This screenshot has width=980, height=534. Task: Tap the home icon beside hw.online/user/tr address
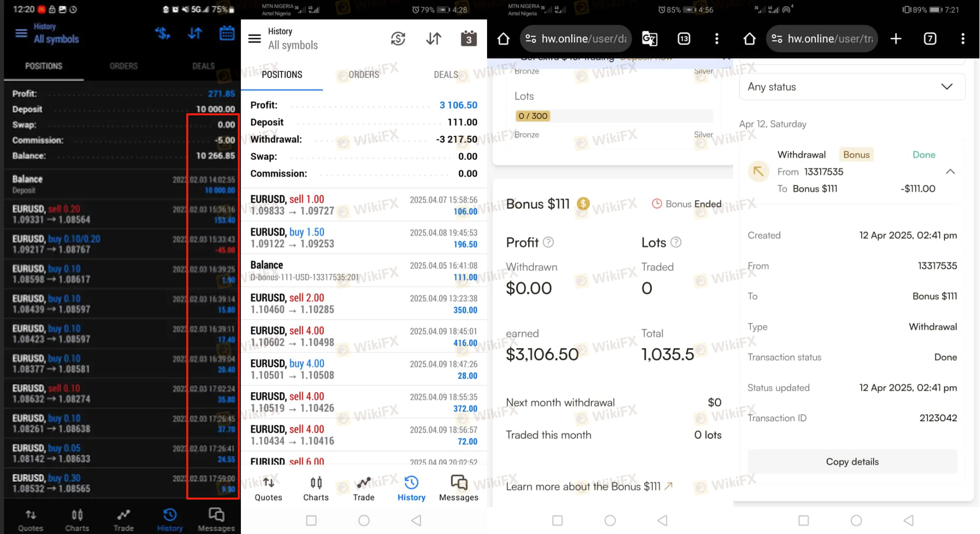click(x=749, y=38)
